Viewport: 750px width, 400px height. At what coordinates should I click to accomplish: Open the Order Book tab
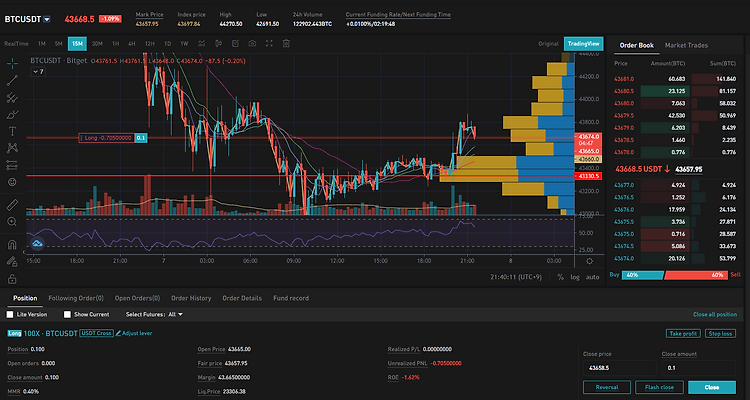(636, 45)
